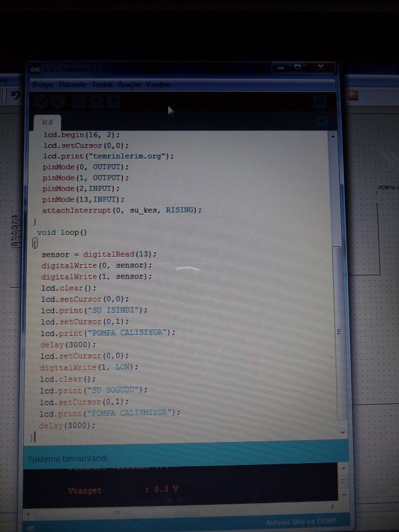Expand the tab options dropdown arrow
399x532 pixels.
click(322, 121)
